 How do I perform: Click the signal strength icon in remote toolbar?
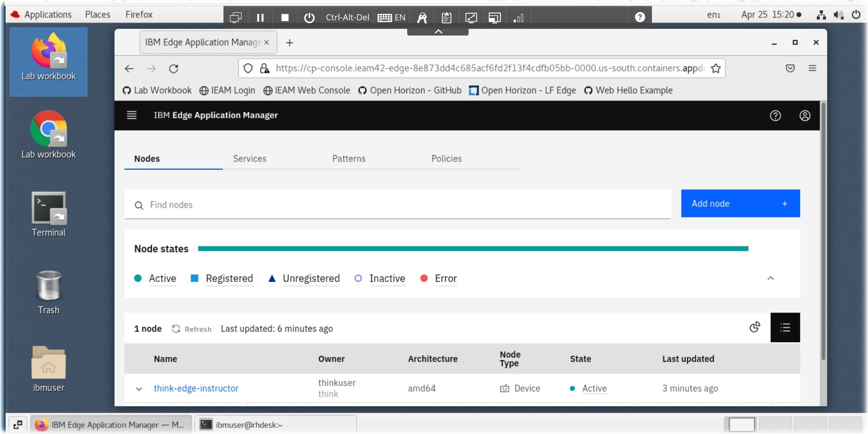click(x=518, y=18)
